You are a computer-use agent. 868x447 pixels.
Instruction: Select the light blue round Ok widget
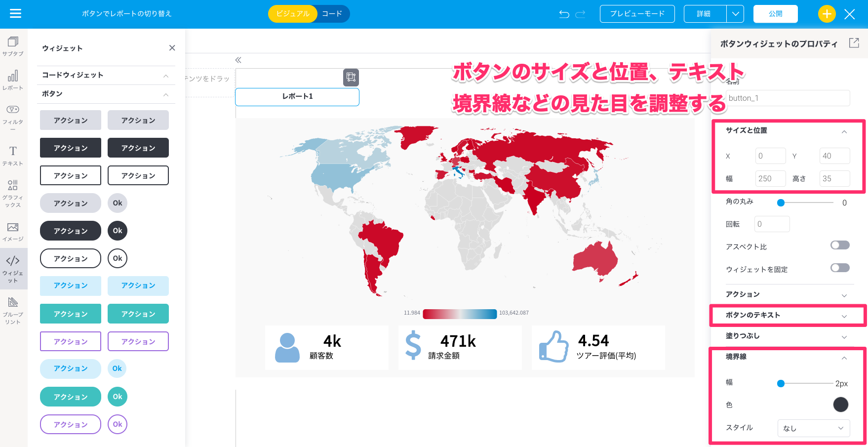coord(117,368)
